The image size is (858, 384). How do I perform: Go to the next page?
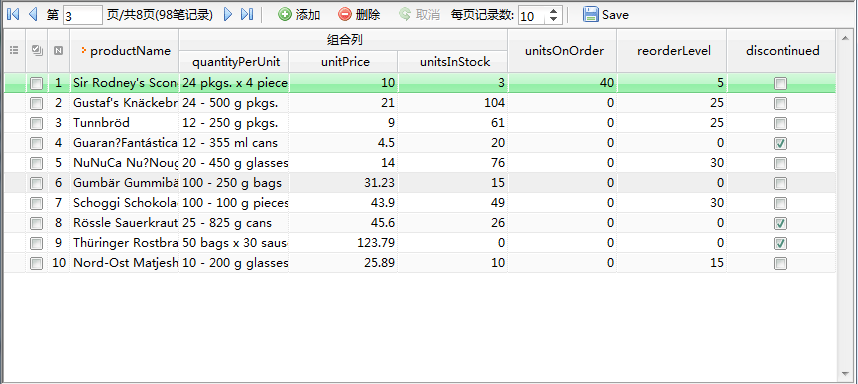(x=228, y=14)
